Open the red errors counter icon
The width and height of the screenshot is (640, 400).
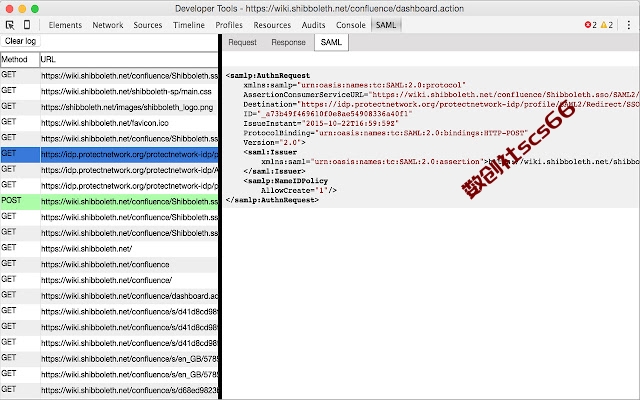tap(590, 25)
